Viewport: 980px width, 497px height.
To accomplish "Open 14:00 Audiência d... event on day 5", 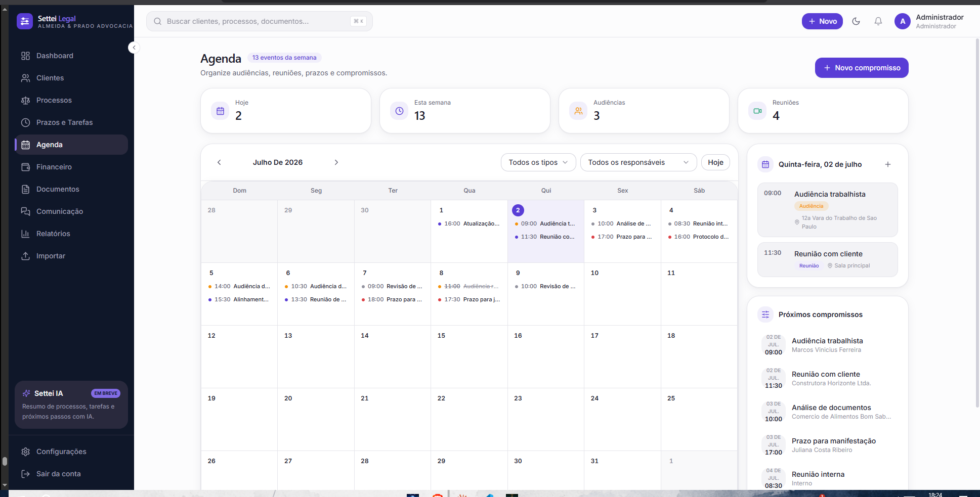I will click(x=239, y=286).
